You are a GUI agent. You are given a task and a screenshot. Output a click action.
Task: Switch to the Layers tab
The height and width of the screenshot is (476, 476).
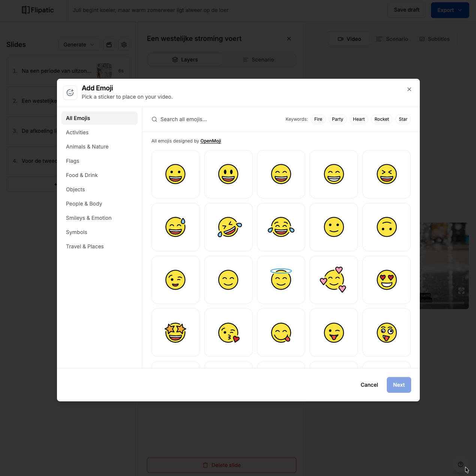(x=185, y=60)
